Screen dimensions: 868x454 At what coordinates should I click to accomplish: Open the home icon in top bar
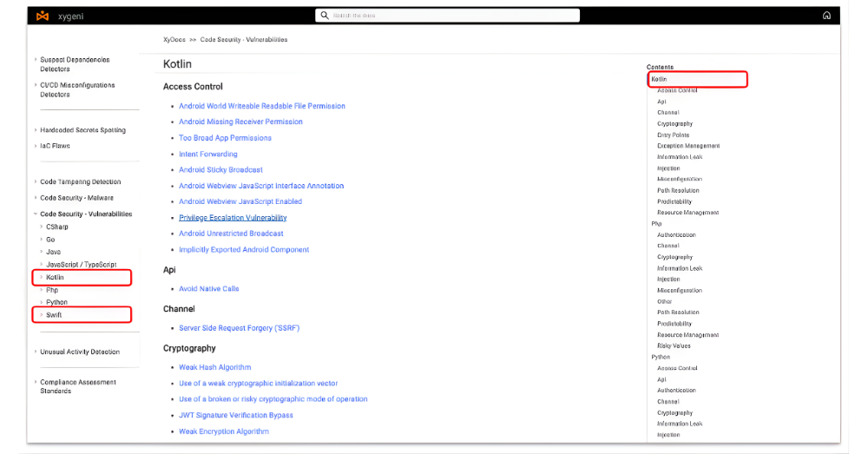pyautogui.click(x=826, y=16)
